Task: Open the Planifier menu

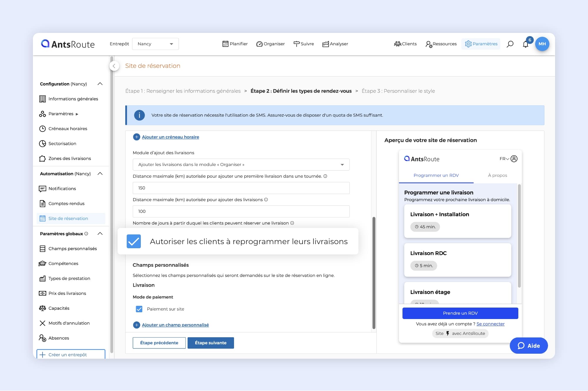Action: [235, 44]
